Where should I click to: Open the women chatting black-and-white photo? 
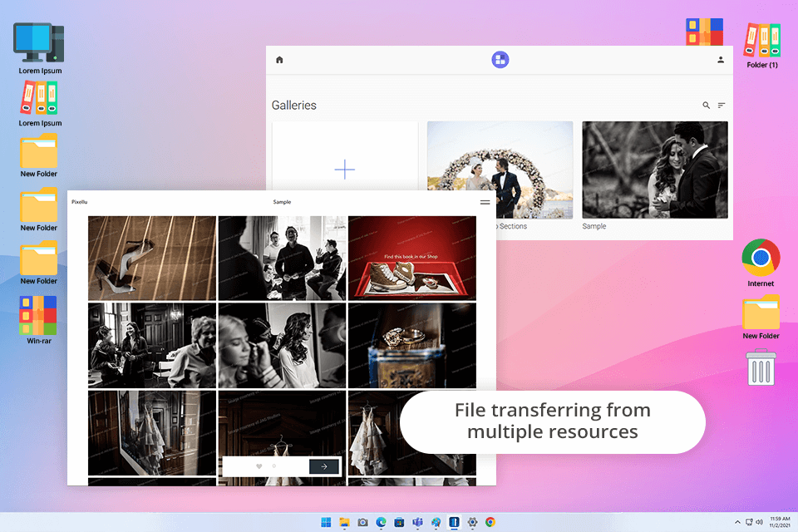[x=151, y=346]
